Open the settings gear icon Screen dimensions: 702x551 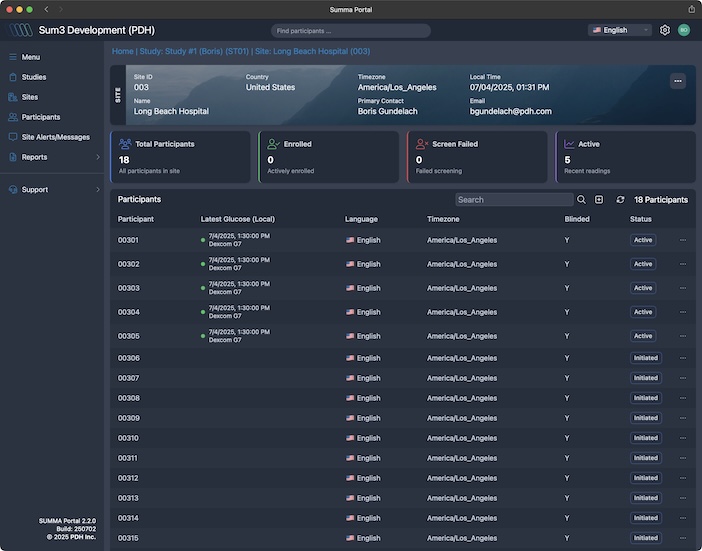coord(665,30)
